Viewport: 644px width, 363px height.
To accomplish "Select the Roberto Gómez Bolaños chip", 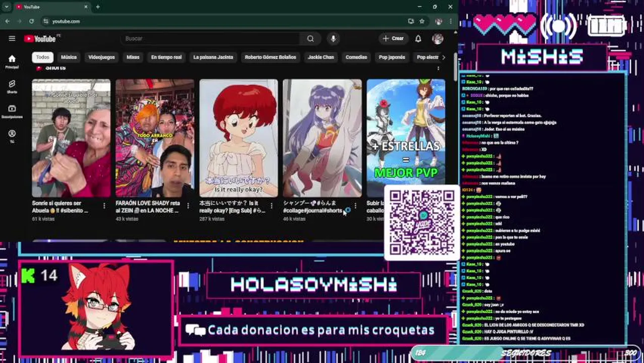I will click(x=271, y=57).
